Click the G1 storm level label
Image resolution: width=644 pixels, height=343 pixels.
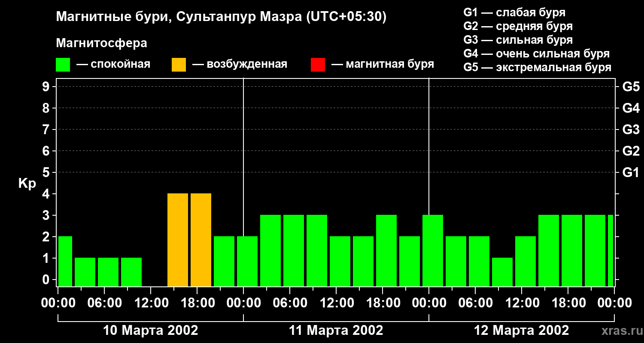coord(631,172)
